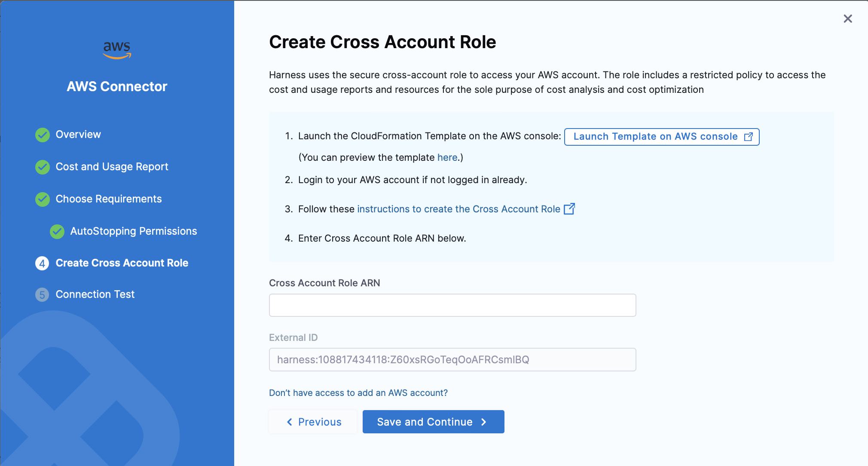Click the External ID field
The height and width of the screenshot is (466, 868).
(x=452, y=360)
